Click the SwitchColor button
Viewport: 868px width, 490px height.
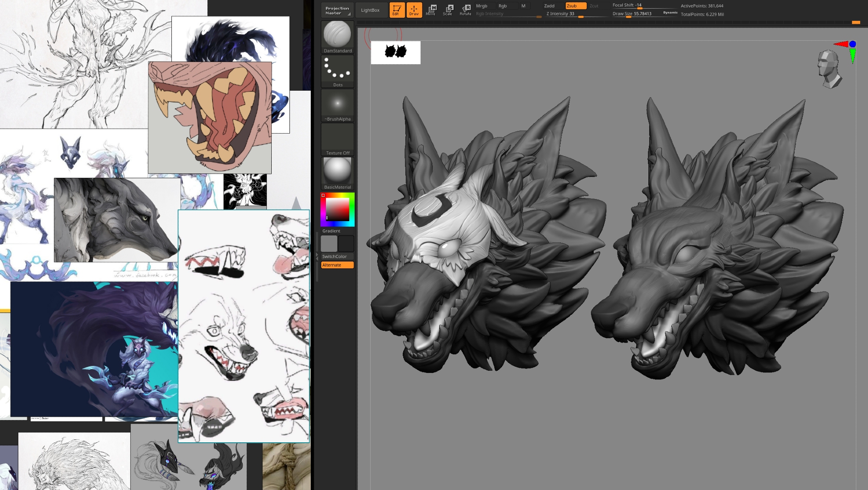coord(337,257)
